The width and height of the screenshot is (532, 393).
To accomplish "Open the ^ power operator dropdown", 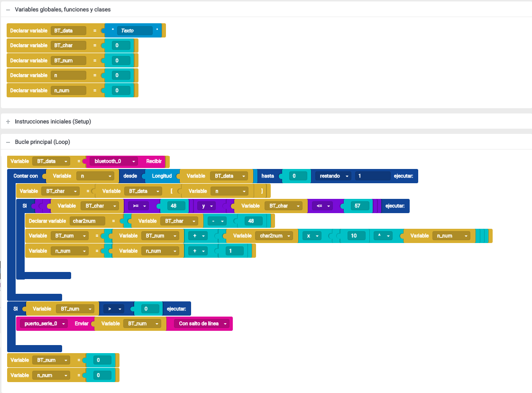I will coord(383,236).
